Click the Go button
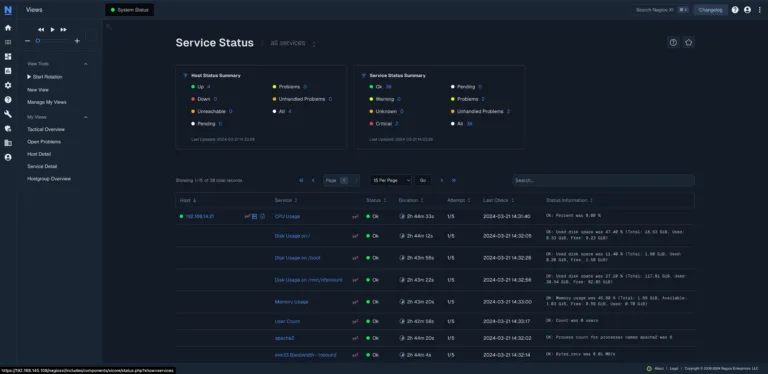 (423, 181)
